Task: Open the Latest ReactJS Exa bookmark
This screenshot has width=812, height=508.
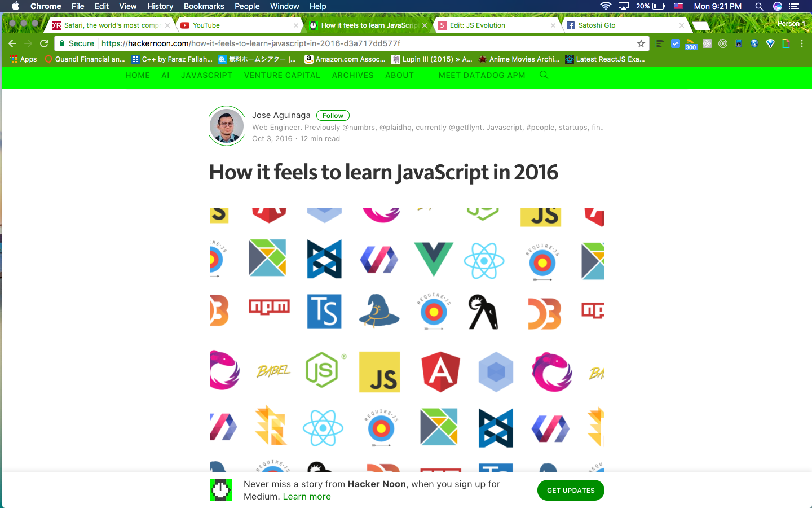Action: coord(605,59)
